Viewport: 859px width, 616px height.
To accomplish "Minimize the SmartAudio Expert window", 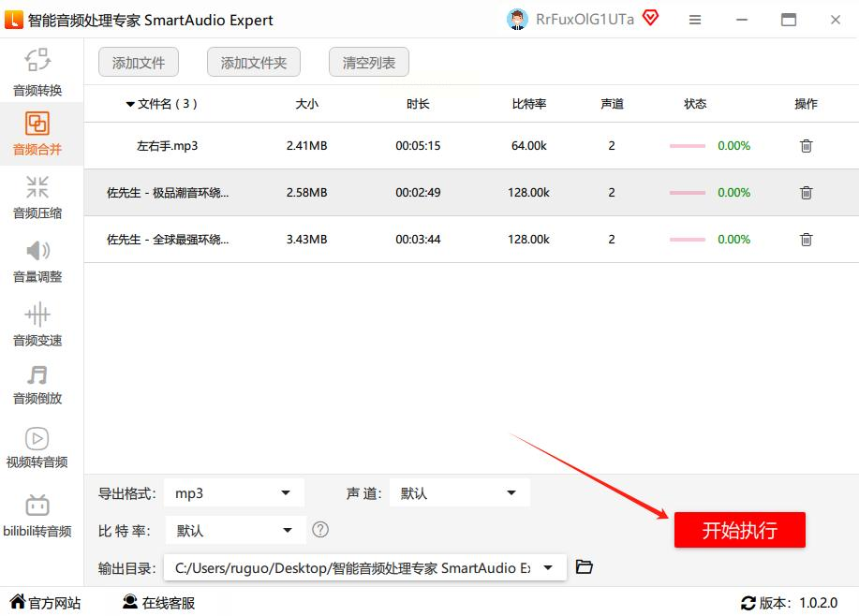I will [742, 20].
